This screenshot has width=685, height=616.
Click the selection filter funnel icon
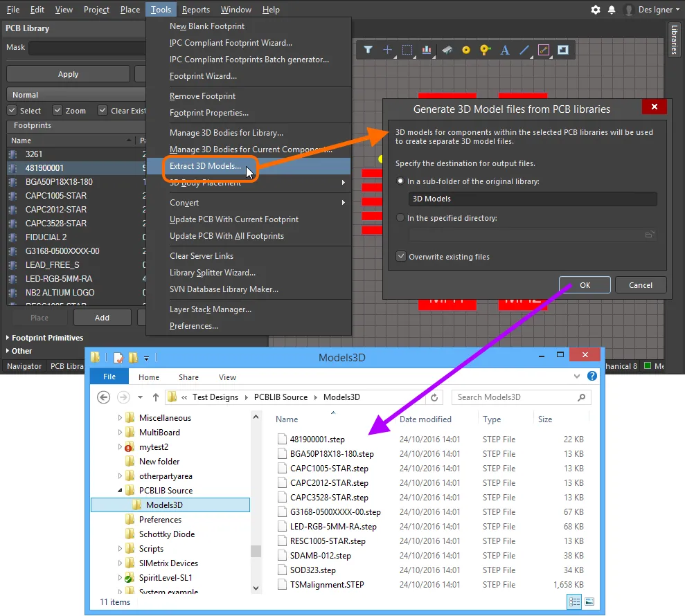(368, 50)
